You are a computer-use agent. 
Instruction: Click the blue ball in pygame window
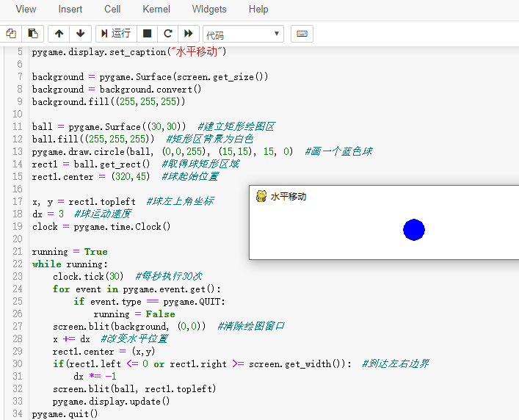(x=414, y=230)
